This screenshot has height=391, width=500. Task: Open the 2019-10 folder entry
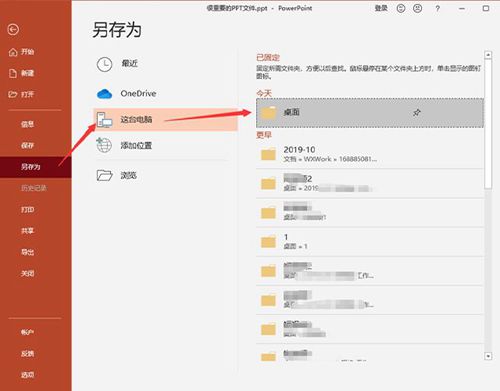(370, 154)
